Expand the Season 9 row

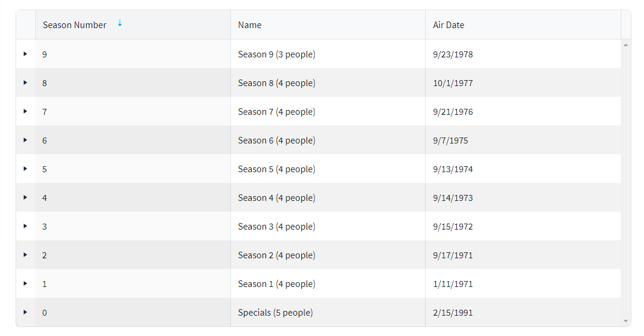[x=25, y=54]
